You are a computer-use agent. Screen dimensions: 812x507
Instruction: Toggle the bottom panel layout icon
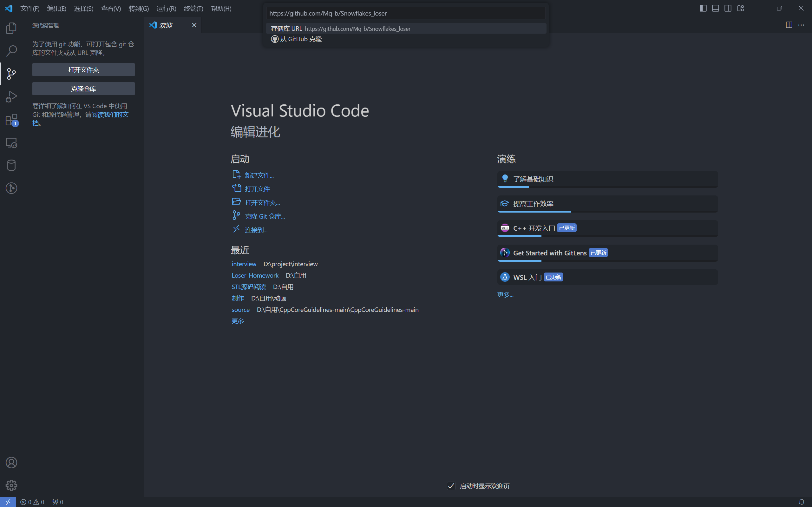click(x=716, y=8)
